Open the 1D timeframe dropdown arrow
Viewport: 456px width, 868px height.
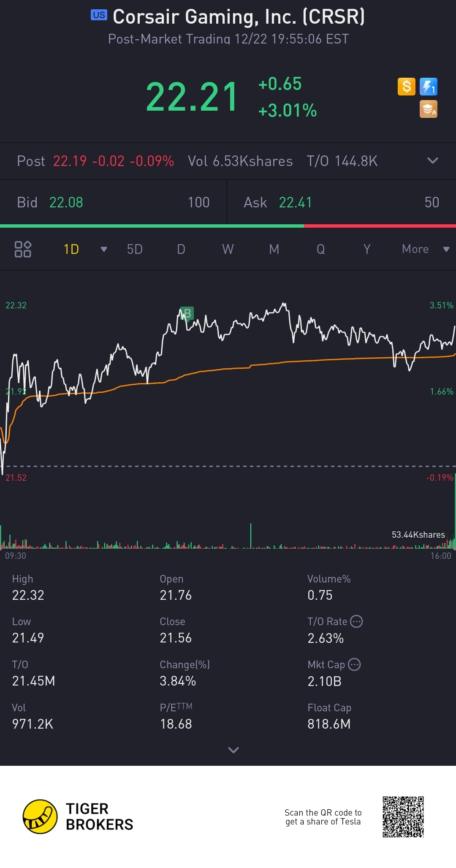click(104, 249)
